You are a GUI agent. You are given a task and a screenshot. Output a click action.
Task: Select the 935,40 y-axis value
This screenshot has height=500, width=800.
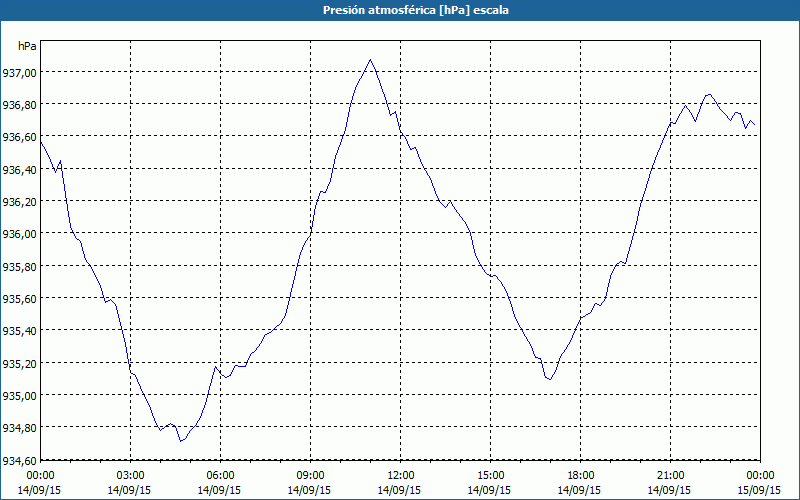19,331
